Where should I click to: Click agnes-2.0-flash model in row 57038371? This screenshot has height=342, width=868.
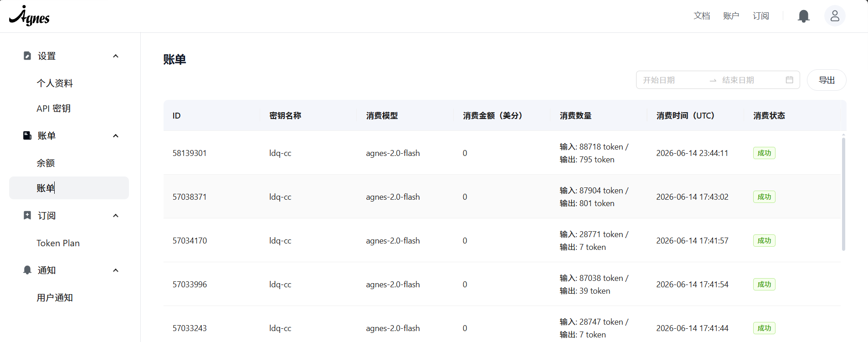[x=393, y=197]
